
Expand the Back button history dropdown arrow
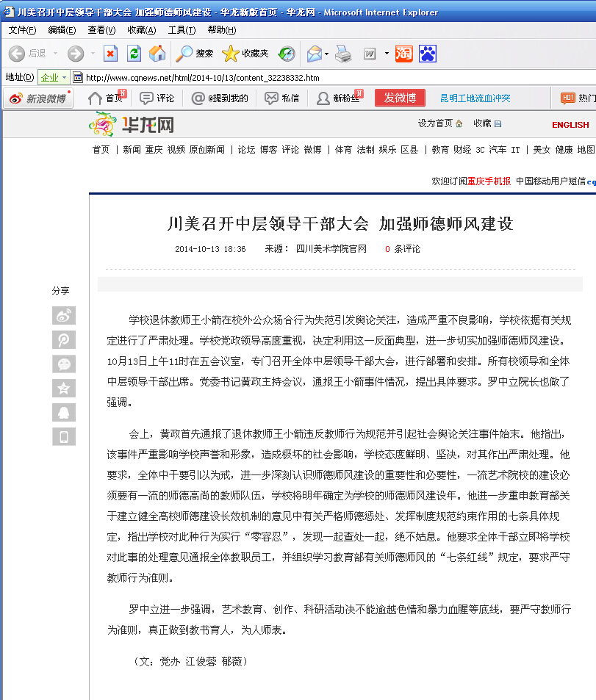(x=55, y=54)
